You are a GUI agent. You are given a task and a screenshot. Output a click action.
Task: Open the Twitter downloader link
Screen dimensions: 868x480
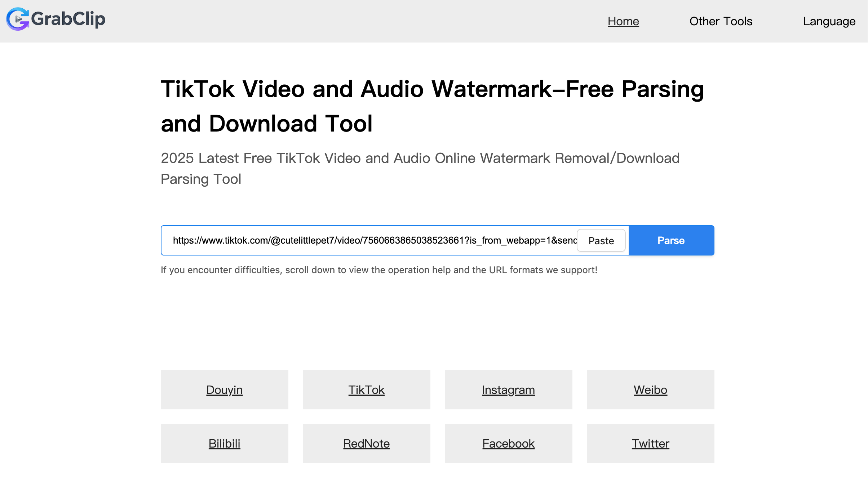[x=650, y=443]
